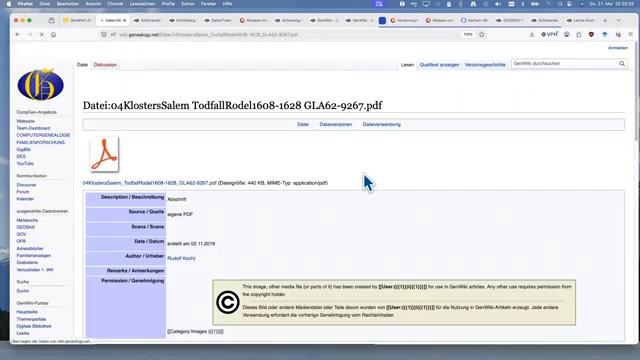Click the tracking protection shield in address bar

pyautogui.click(x=104, y=35)
